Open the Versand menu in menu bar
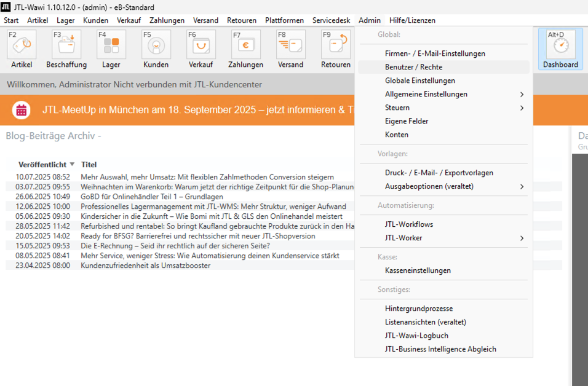The width and height of the screenshot is (588, 386). tap(205, 20)
